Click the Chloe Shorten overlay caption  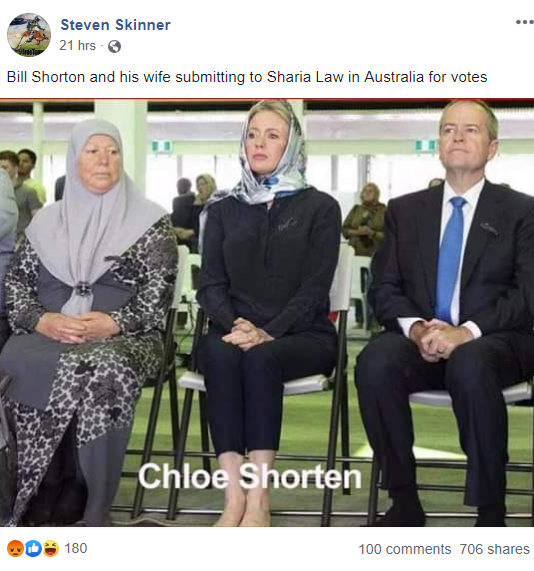tap(250, 476)
